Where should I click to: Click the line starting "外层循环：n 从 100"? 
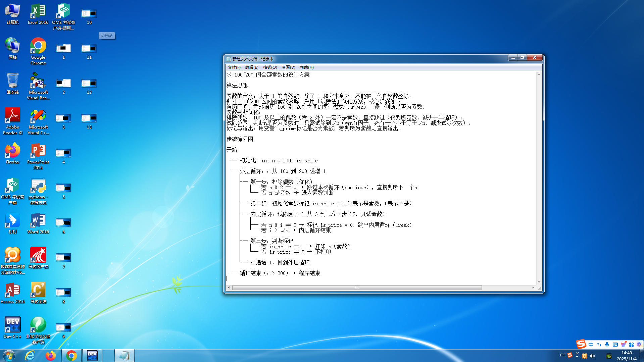tap(283, 171)
